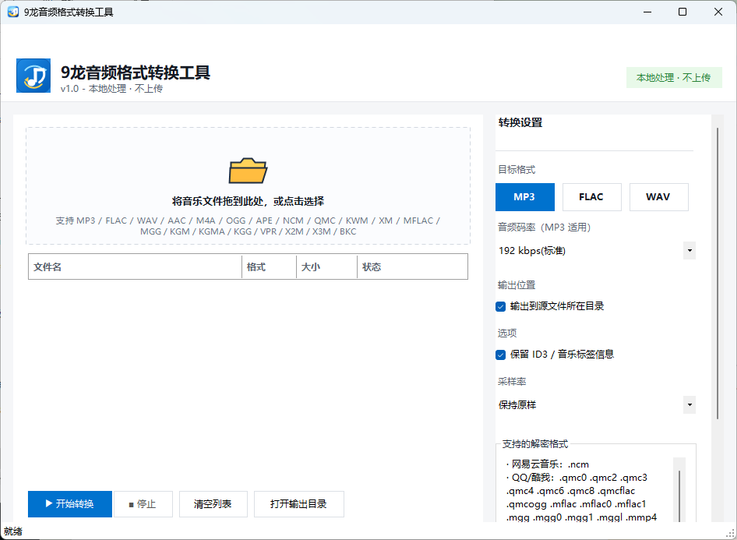
Task: Click the small app icon in title bar
Action: 13,12
